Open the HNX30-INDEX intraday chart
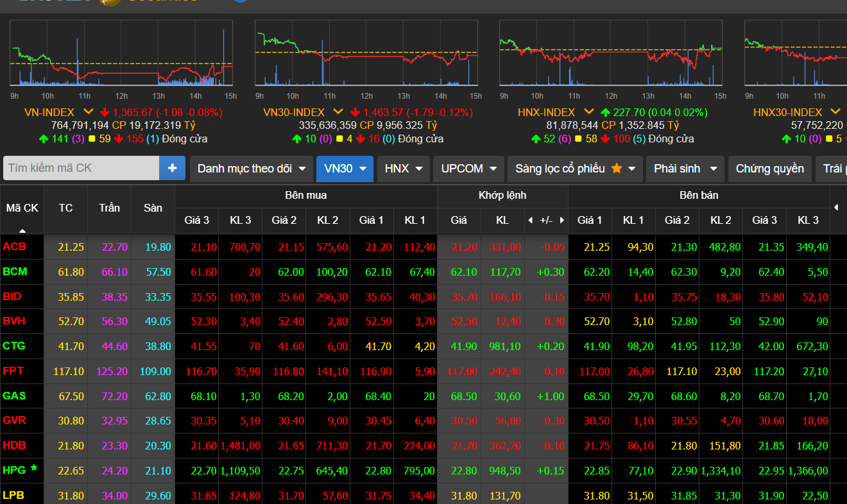The width and height of the screenshot is (847, 504). [x=796, y=53]
